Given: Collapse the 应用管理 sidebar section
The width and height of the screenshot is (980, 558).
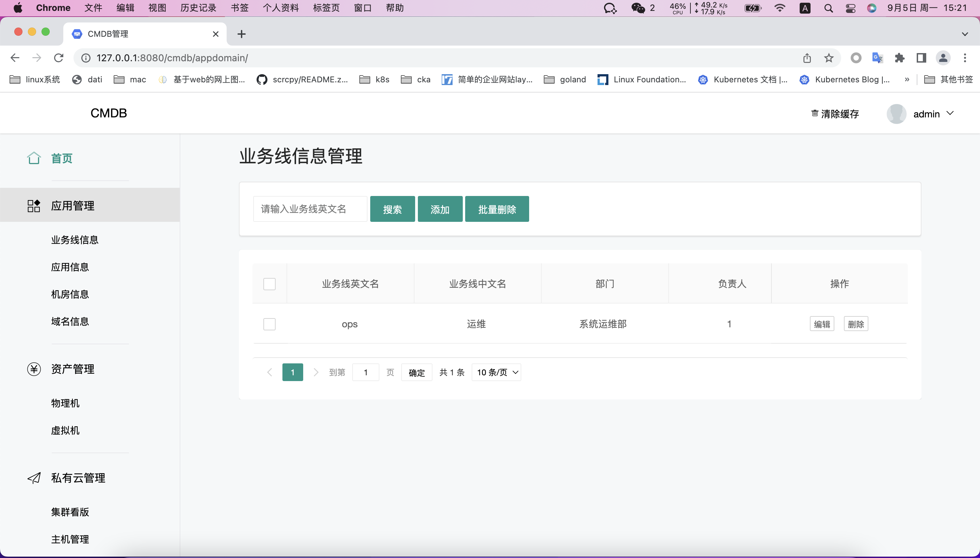Looking at the screenshot, I should (x=90, y=205).
